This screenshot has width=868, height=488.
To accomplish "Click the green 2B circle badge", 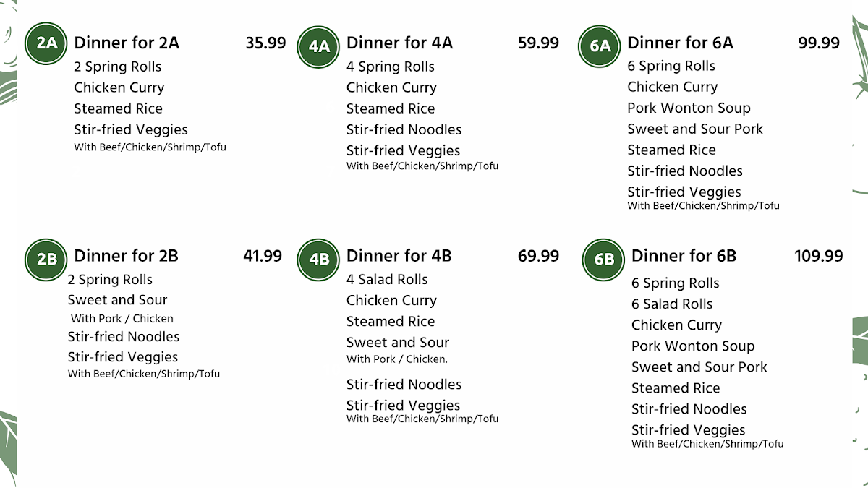I will (46, 259).
